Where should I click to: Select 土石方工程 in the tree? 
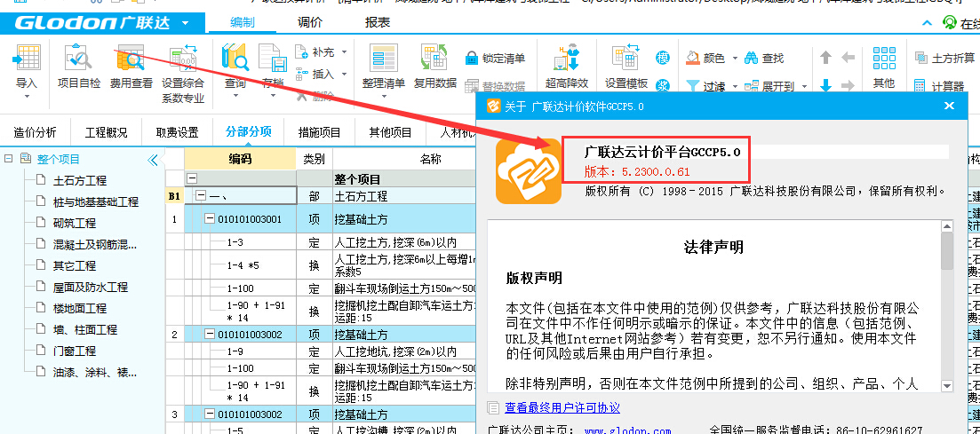(x=80, y=180)
